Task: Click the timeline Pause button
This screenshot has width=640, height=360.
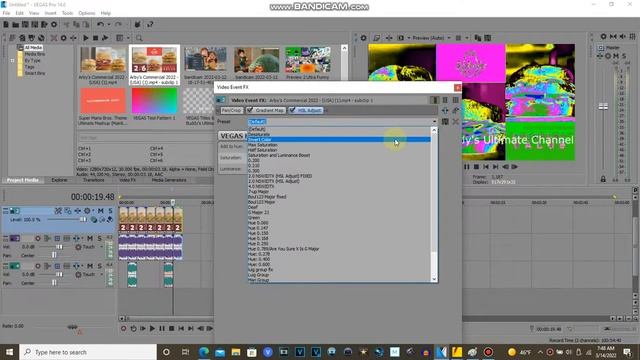Action: 162,329
